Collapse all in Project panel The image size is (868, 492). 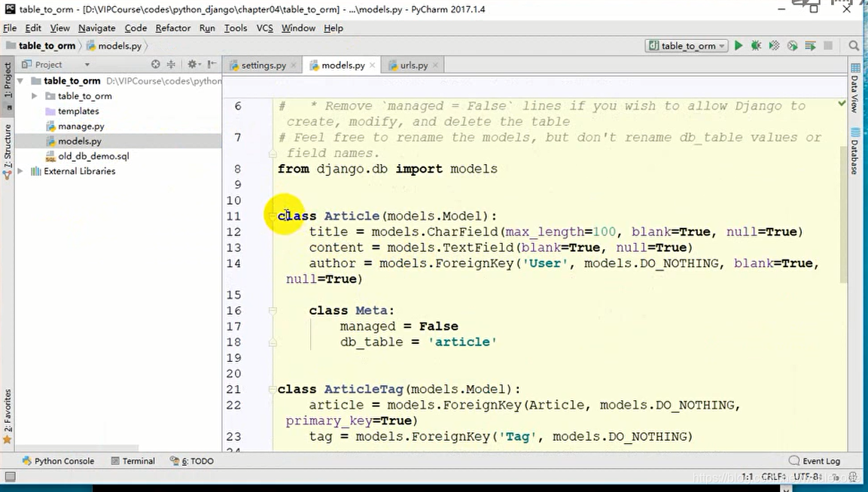(171, 64)
